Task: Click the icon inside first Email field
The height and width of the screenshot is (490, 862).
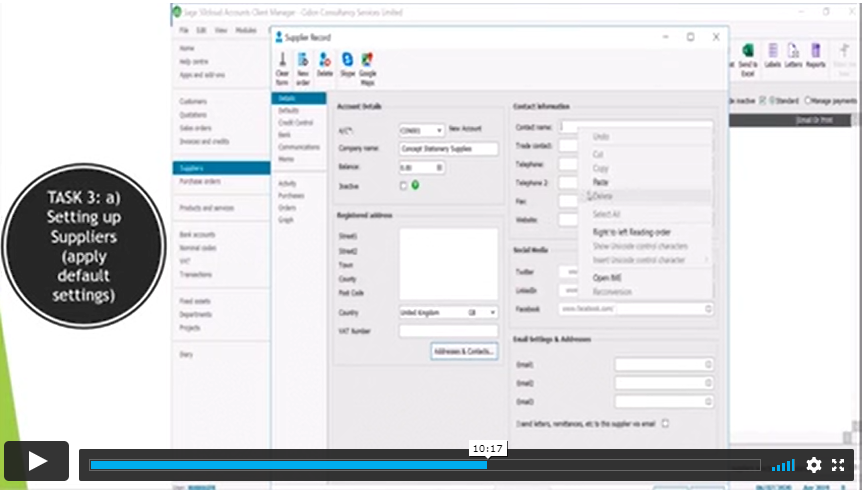Action: [708, 365]
